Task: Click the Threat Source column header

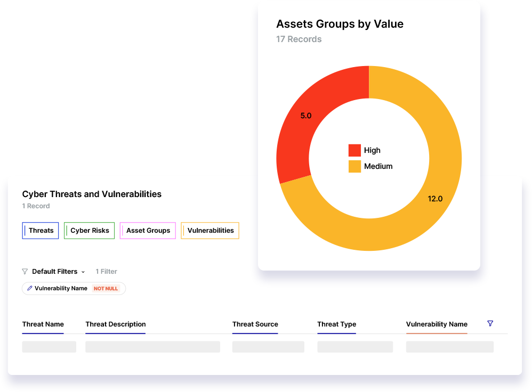Action: coord(255,324)
